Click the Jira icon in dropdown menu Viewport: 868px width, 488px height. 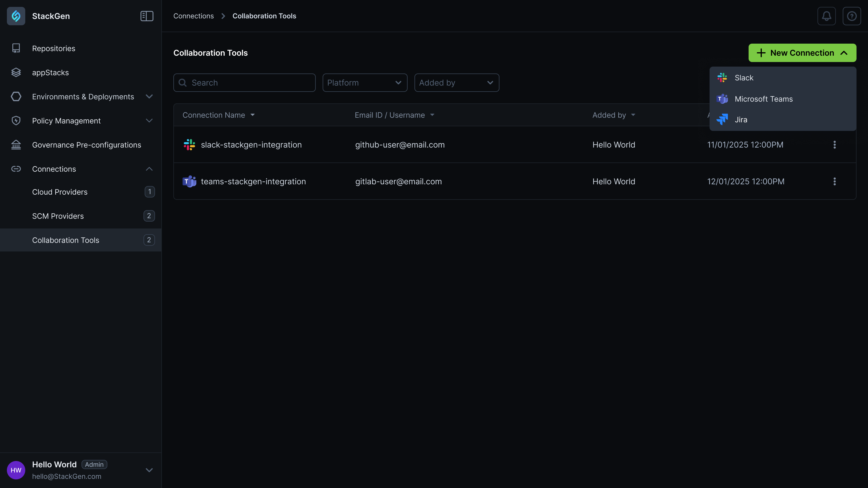[722, 120]
